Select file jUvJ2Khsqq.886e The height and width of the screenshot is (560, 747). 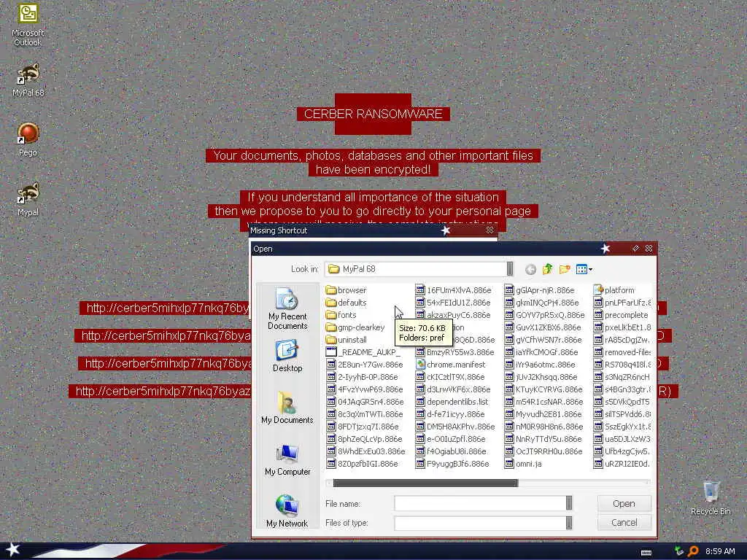coord(541,377)
